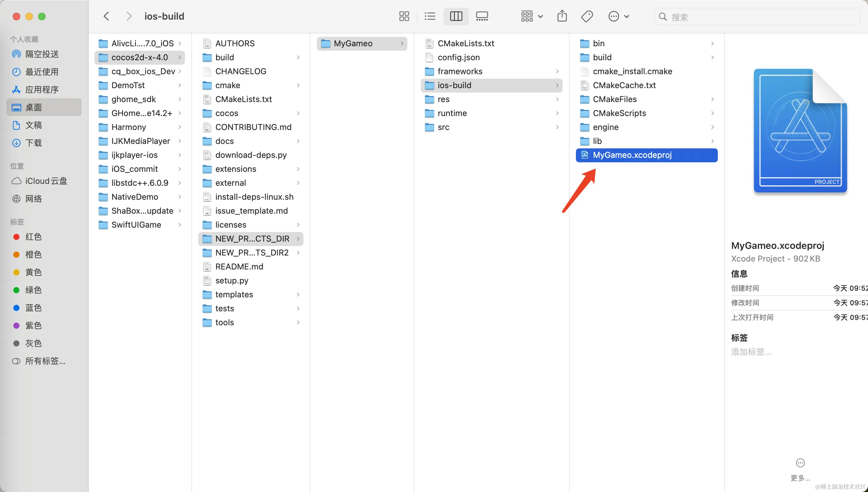Screen dimensions: 868x492
Task: Go back with the left arrow
Action: pos(106,16)
